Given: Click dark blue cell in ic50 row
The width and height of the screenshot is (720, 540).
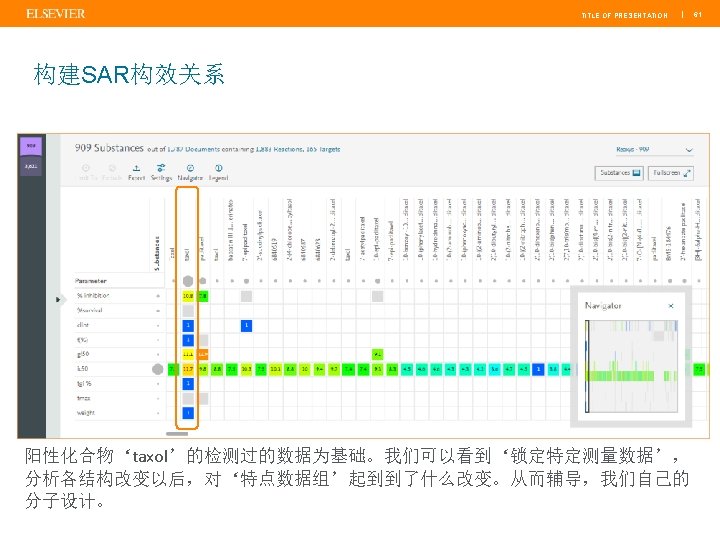Looking at the screenshot, I should pos(538,369).
